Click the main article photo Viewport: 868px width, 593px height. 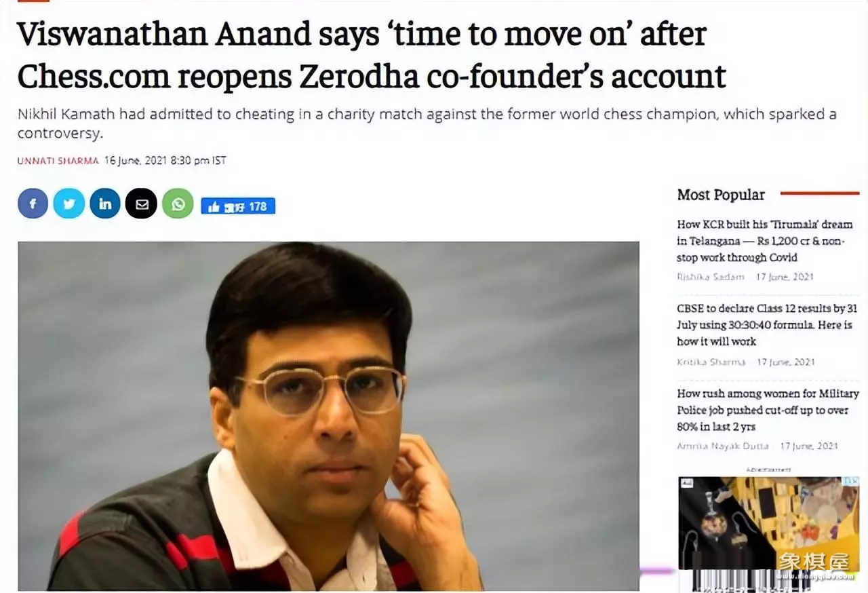[328, 416]
